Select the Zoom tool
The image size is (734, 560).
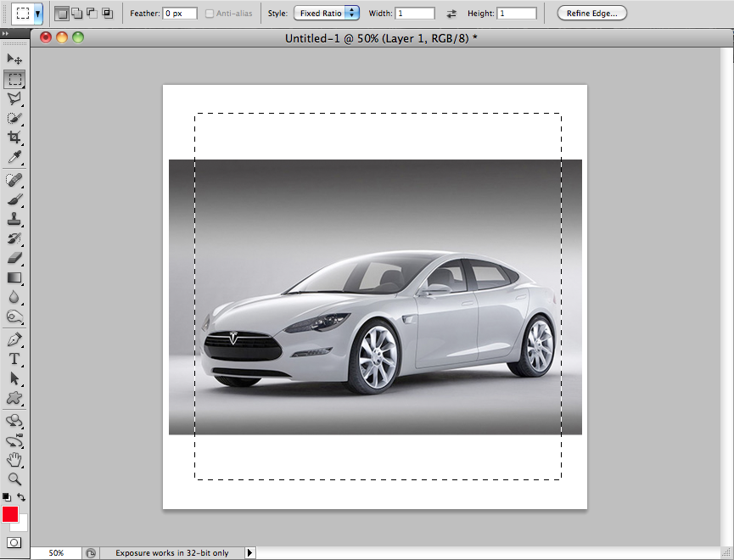click(14, 479)
